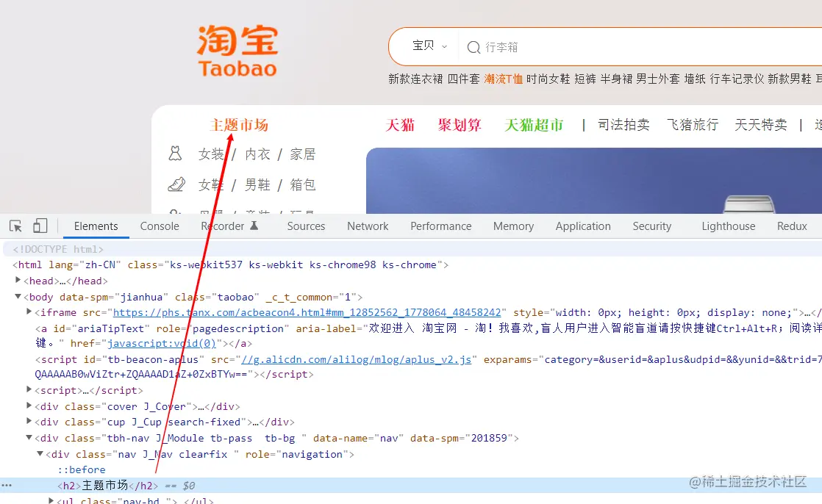Image resolution: width=822 pixels, height=504 pixels.
Task: Click the 天猫超市 navigation link
Action: (534, 125)
